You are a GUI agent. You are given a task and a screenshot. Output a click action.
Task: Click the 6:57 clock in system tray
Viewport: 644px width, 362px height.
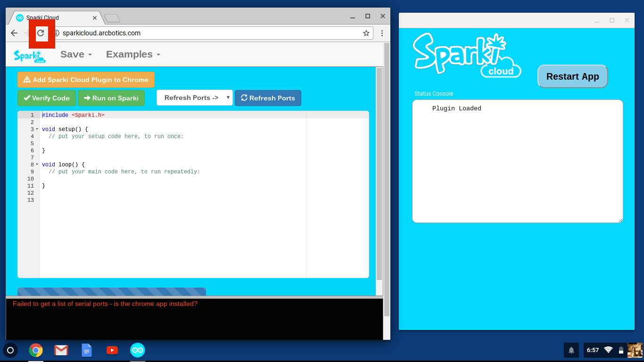click(x=593, y=350)
